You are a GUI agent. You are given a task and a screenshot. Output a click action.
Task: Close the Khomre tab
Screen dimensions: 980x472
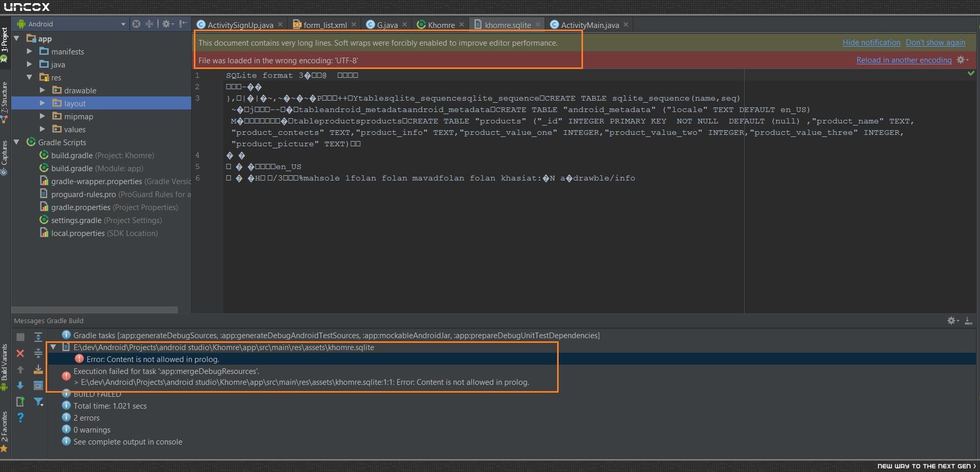click(x=462, y=24)
